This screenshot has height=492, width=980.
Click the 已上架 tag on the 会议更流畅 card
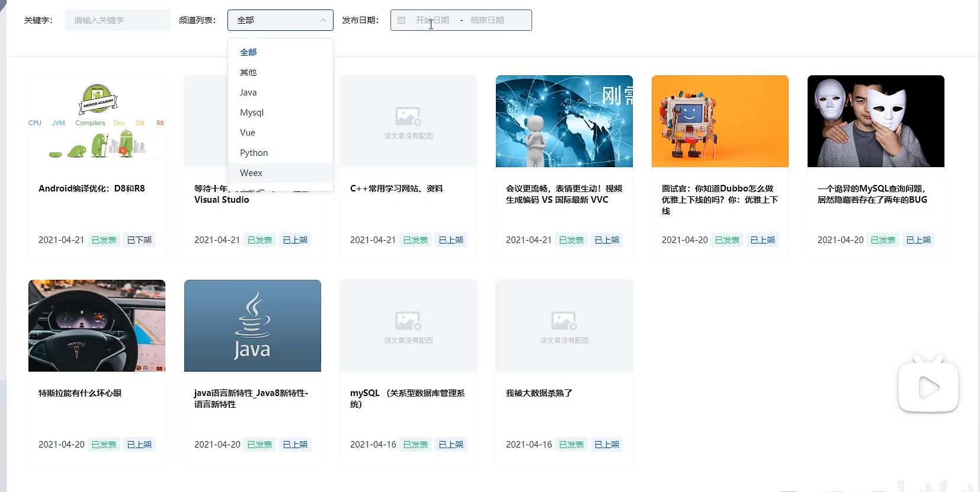(x=607, y=240)
